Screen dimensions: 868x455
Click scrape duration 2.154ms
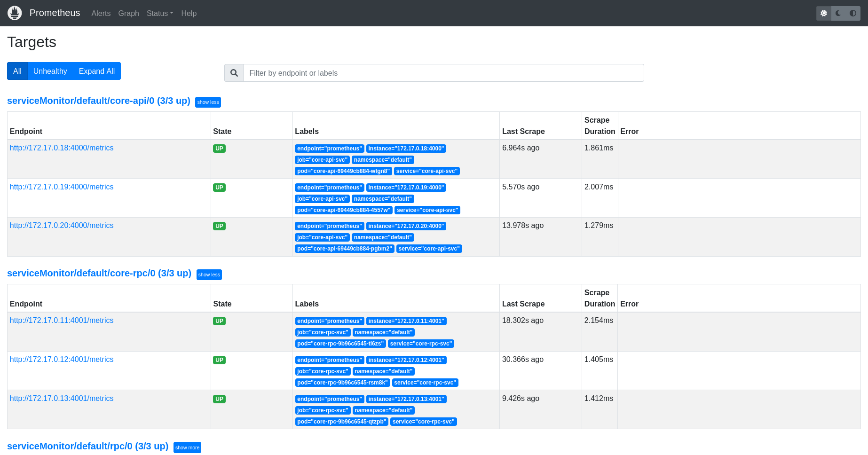click(599, 320)
